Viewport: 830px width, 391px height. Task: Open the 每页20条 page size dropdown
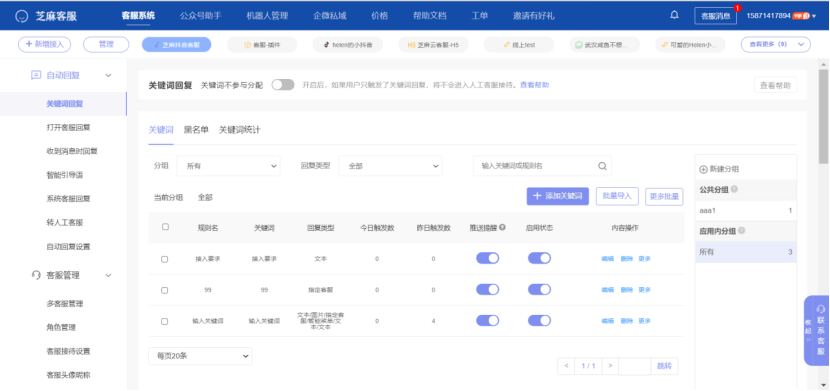200,356
